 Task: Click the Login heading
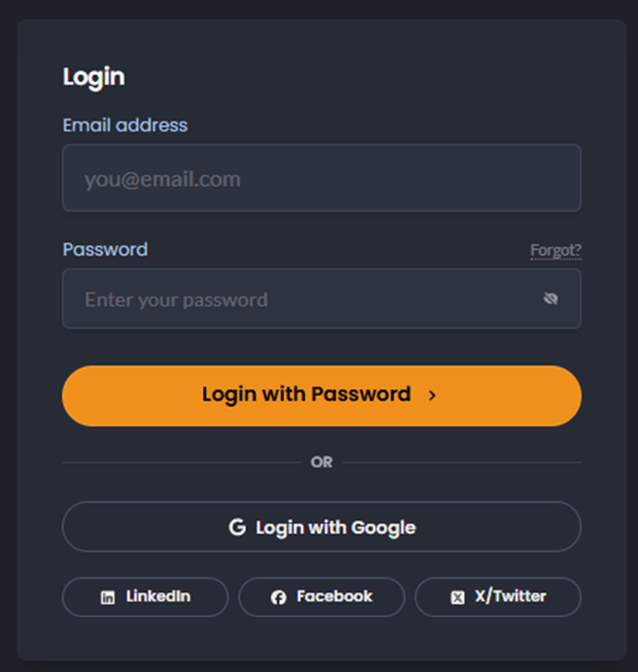pyautogui.click(x=94, y=78)
